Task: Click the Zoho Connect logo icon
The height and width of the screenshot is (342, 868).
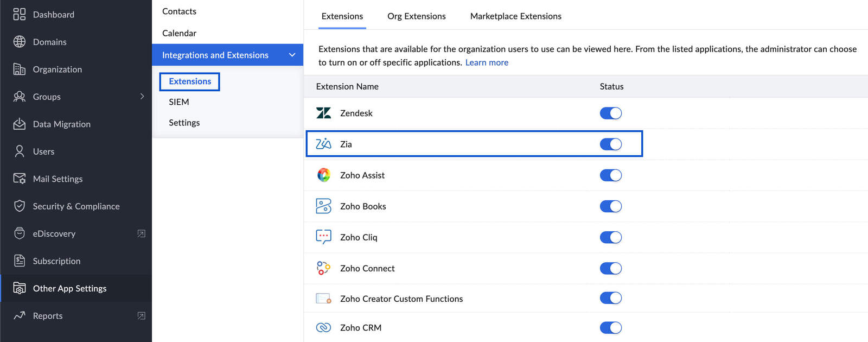Action: click(x=323, y=268)
